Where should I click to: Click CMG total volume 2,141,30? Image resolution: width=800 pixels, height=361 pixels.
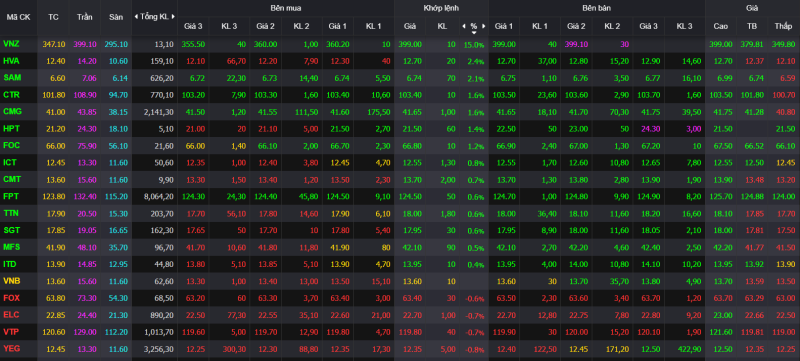160,111
